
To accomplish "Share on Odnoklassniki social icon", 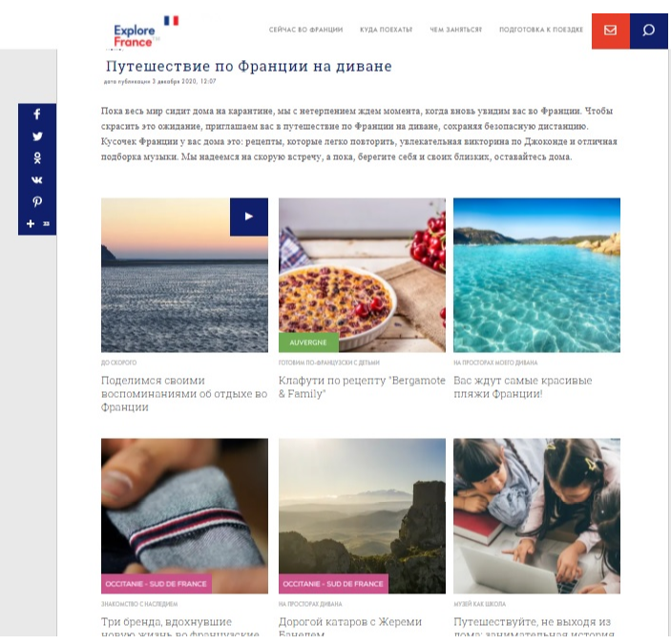I will [37, 157].
